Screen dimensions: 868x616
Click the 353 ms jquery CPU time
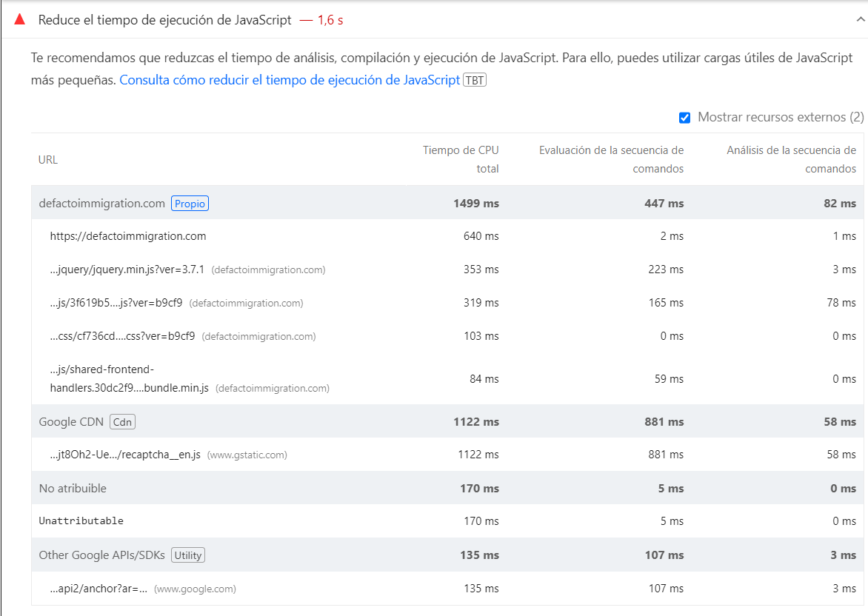tap(481, 269)
